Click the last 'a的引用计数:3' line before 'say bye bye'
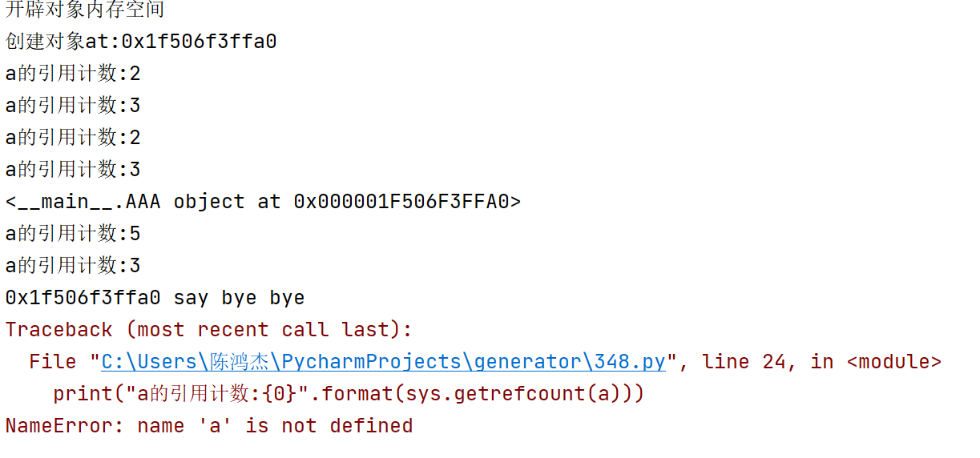The height and width of the screenshot is (458, 980). pyautogui.click(x=73, y=266)
